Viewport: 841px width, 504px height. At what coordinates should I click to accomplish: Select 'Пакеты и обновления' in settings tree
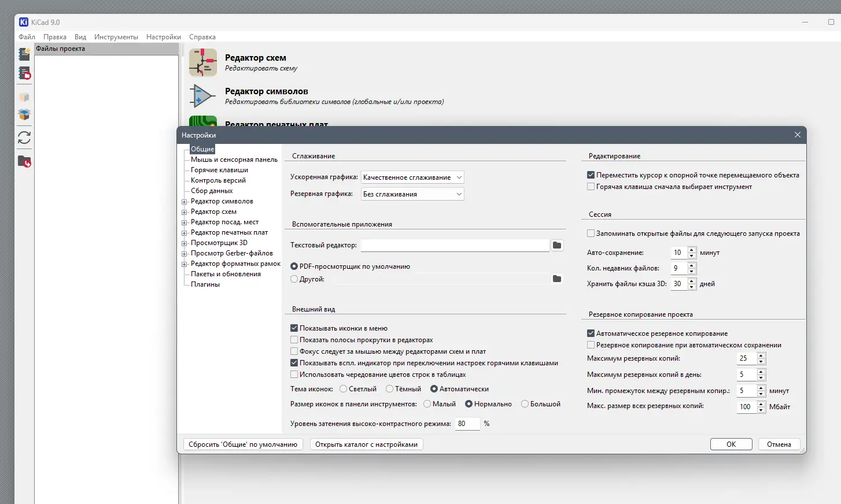226,274
